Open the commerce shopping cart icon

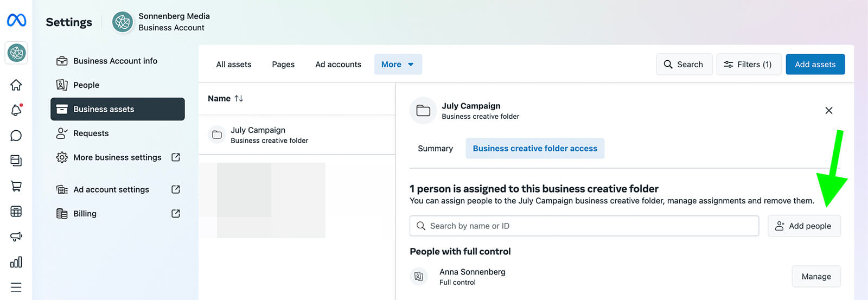point(16,186)
